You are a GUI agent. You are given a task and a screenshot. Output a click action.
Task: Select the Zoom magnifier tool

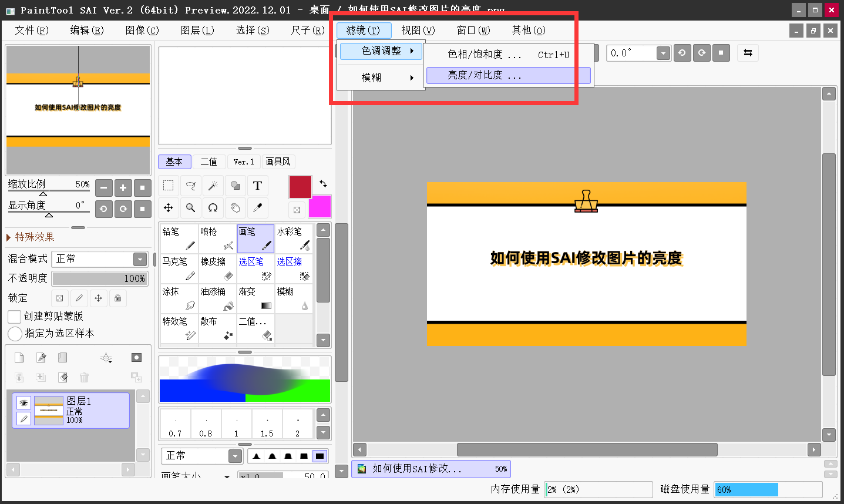191,208
